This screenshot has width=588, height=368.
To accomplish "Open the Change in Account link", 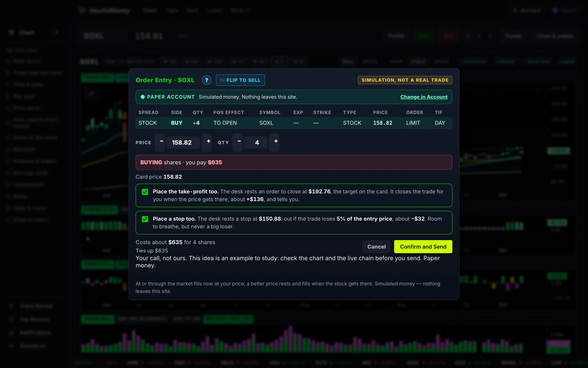I will point(424,97).
